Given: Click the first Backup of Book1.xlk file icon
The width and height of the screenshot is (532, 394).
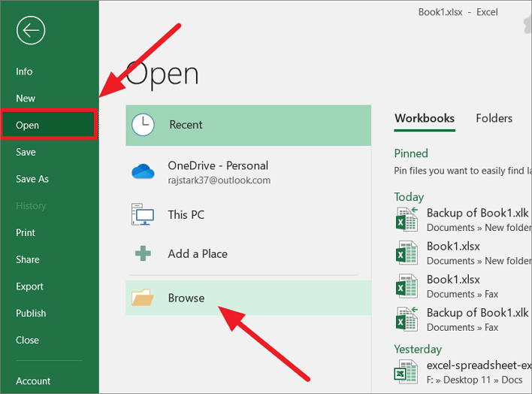Looking at the screenshot, I should [407, 219].
